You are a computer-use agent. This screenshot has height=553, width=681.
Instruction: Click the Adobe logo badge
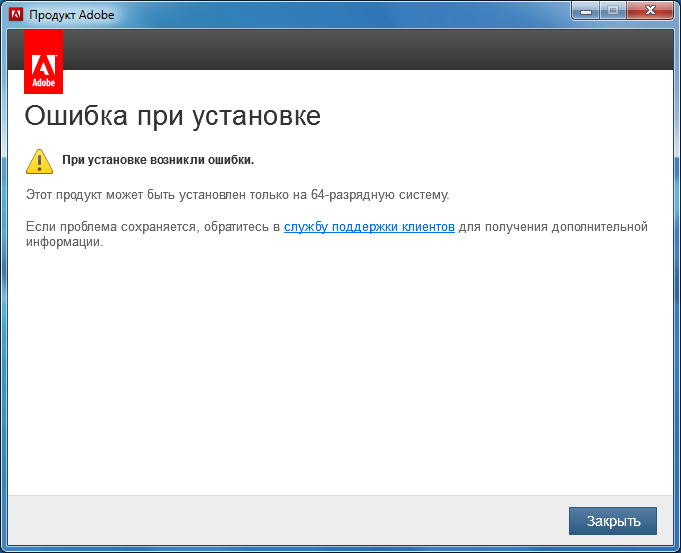[43, 62]
